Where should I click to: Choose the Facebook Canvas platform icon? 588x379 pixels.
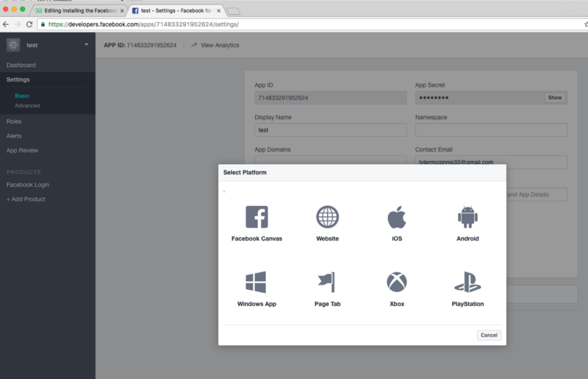point(257,217)
